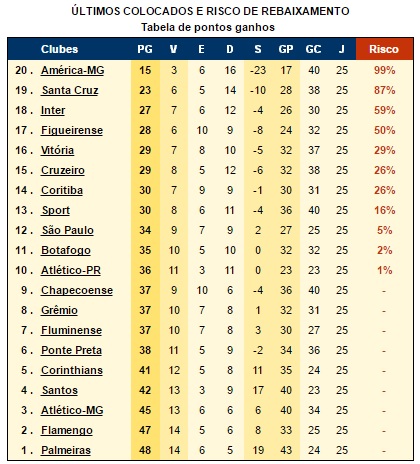
Task: Open the Palmeiras club link
Action: (x=66, y=450)
